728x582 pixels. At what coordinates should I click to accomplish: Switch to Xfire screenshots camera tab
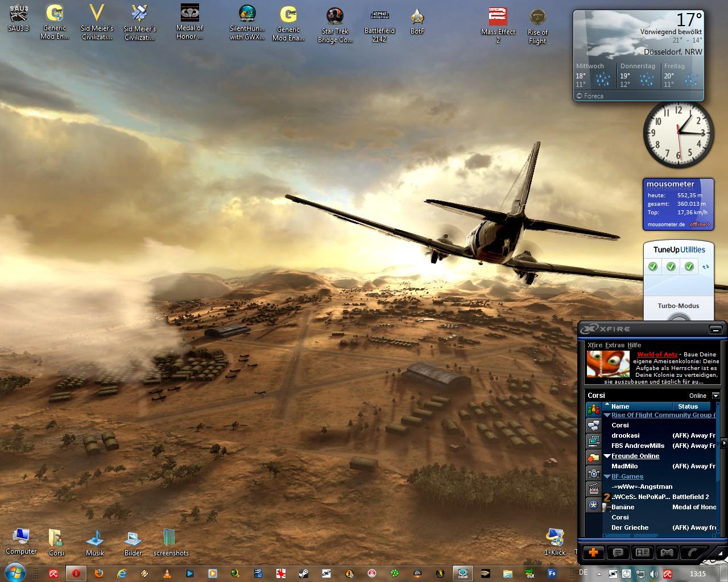click(x=594, y=473)
